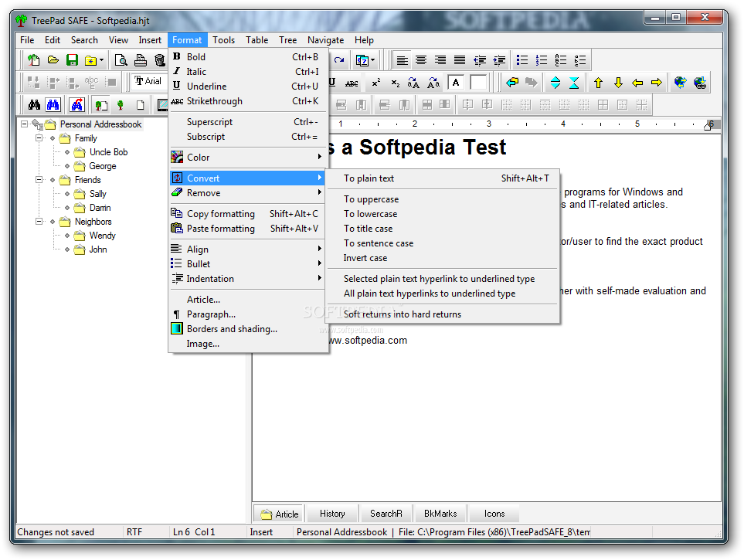744x560 pixels.
Task: Click the globe with chain link icon
Action: (700, 83)
